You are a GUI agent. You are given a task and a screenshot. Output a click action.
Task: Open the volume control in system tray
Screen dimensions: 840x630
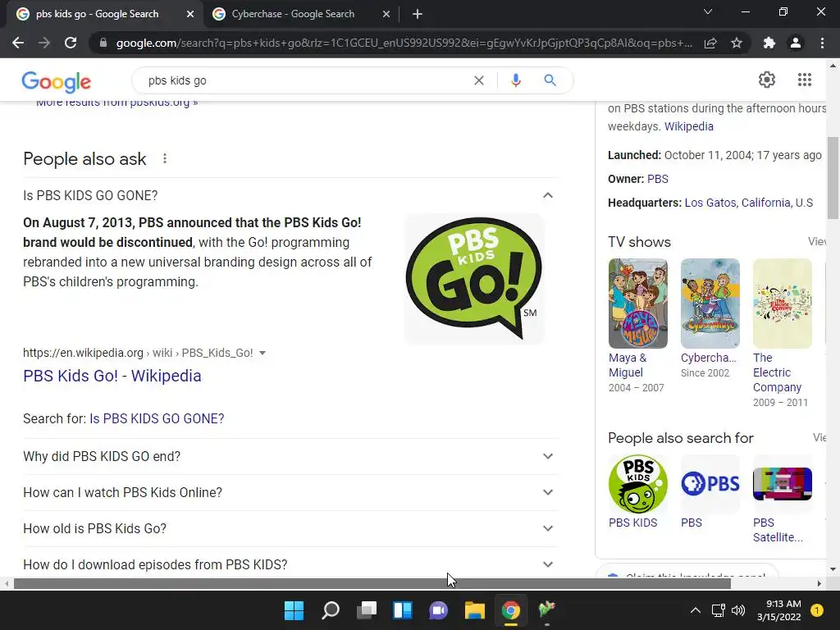738,610
